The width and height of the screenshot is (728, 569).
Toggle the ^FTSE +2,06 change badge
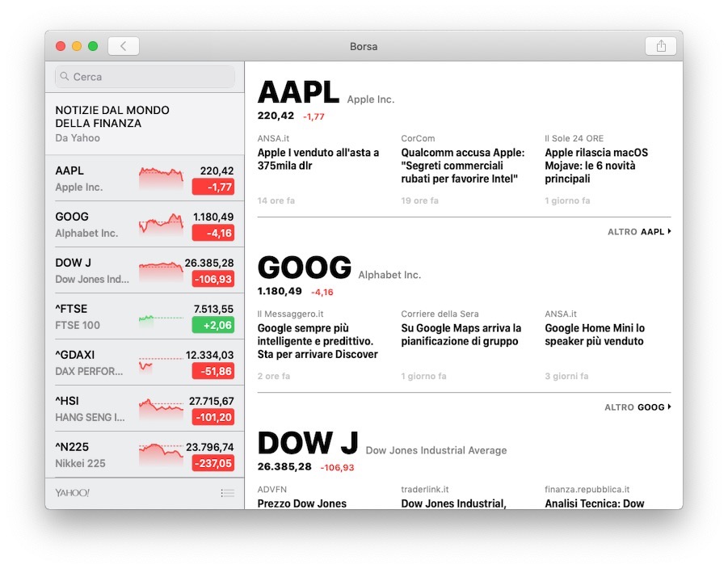213,325
